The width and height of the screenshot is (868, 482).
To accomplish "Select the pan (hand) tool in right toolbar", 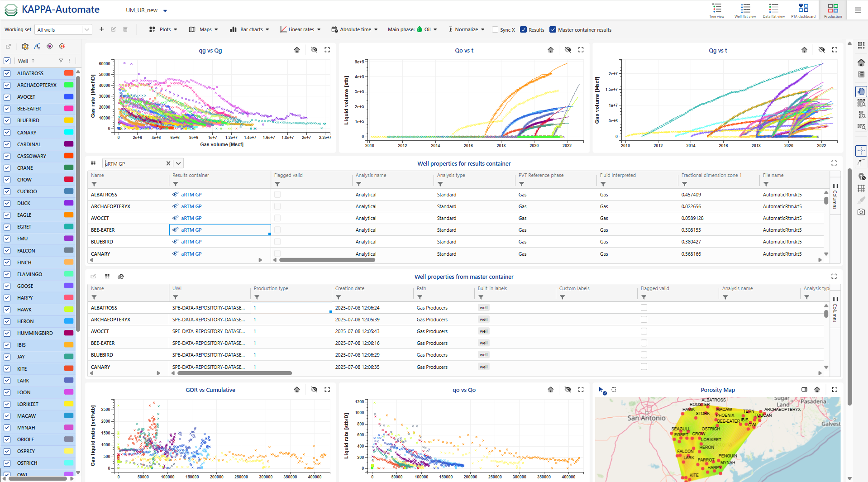I will 861,91.
